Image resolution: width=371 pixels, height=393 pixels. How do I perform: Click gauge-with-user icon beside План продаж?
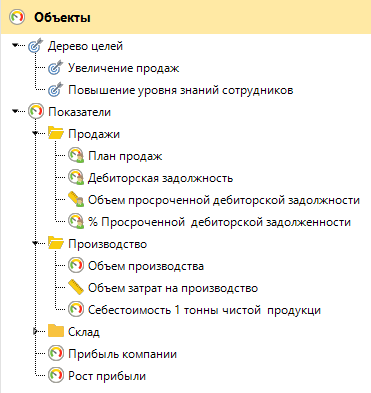pyautogui.click(x=76, y=155)
